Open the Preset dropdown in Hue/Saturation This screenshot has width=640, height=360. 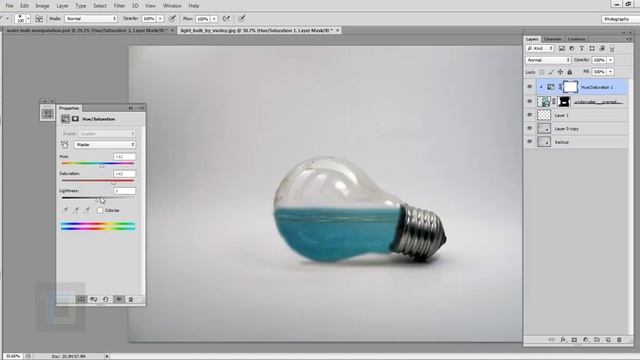coord(107,133)
